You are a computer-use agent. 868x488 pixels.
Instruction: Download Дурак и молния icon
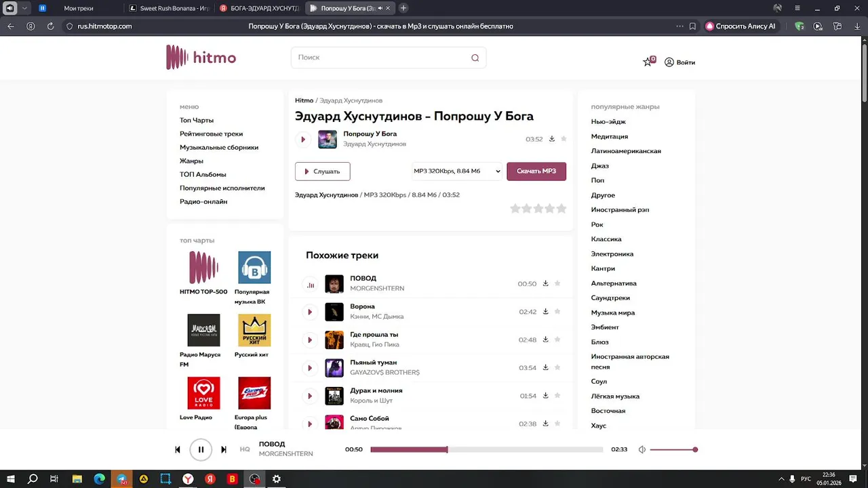click(545, 395)
